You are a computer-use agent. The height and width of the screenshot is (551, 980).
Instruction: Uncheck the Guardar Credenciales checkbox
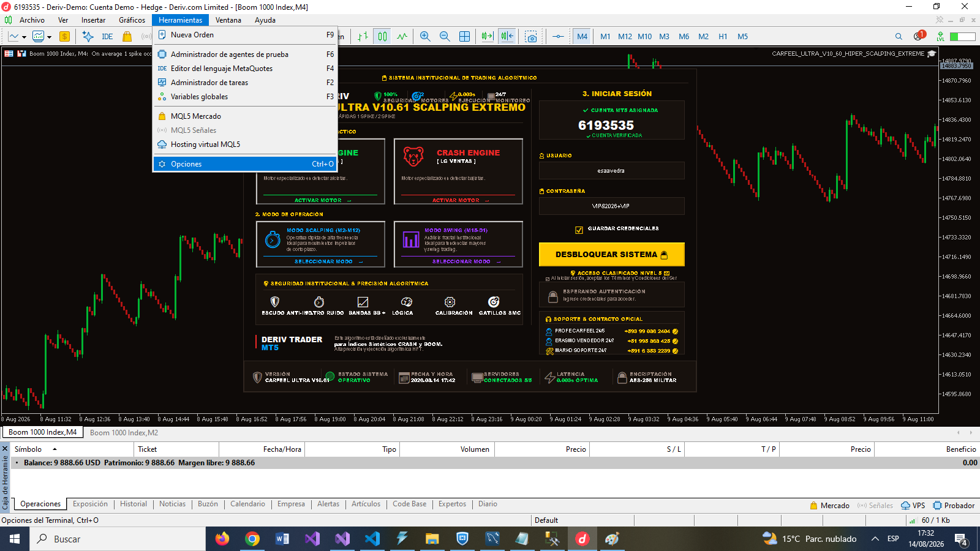579,230
